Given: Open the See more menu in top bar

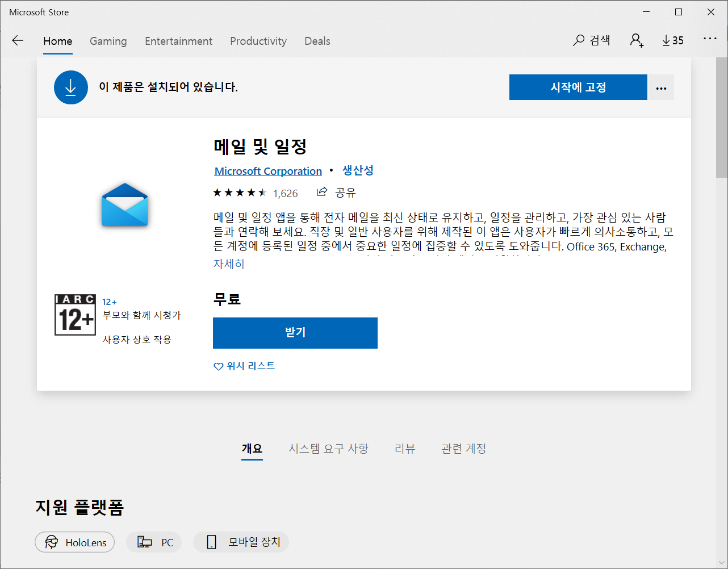Looking at the screenshot, I should pos(710,39).
